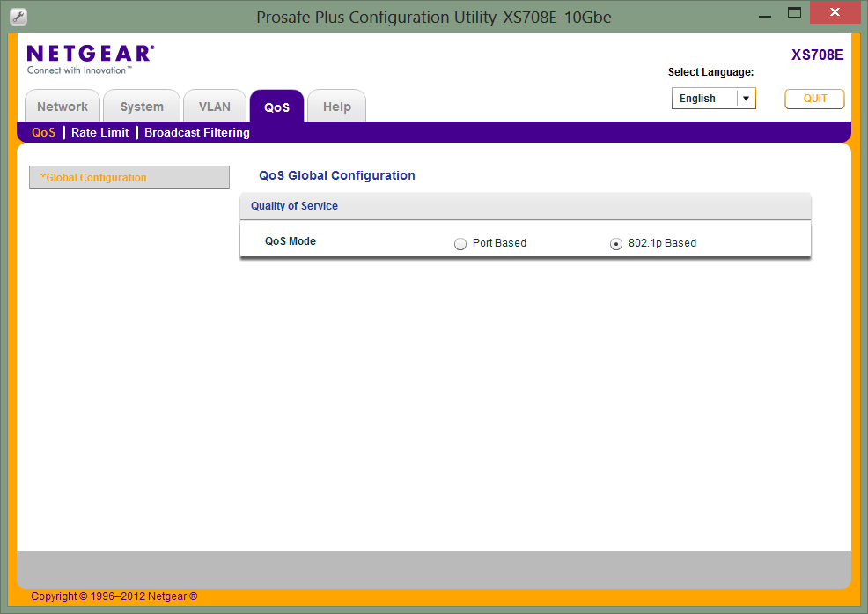Viewport: 868px width, 614px height.
Task: Click the Netgear copyright text
Action: [114, 596]
